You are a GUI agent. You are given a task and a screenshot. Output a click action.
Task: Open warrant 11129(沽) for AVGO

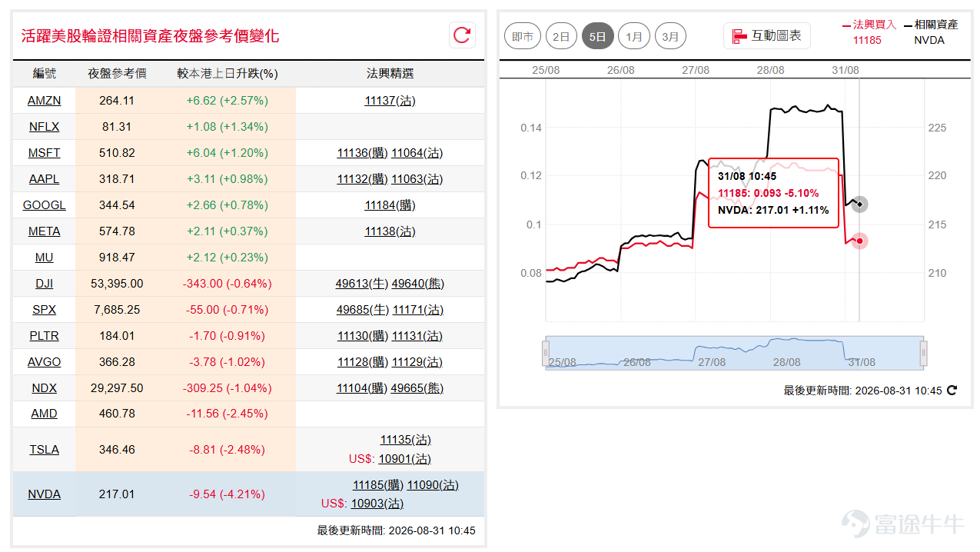(x=417, y=362)
